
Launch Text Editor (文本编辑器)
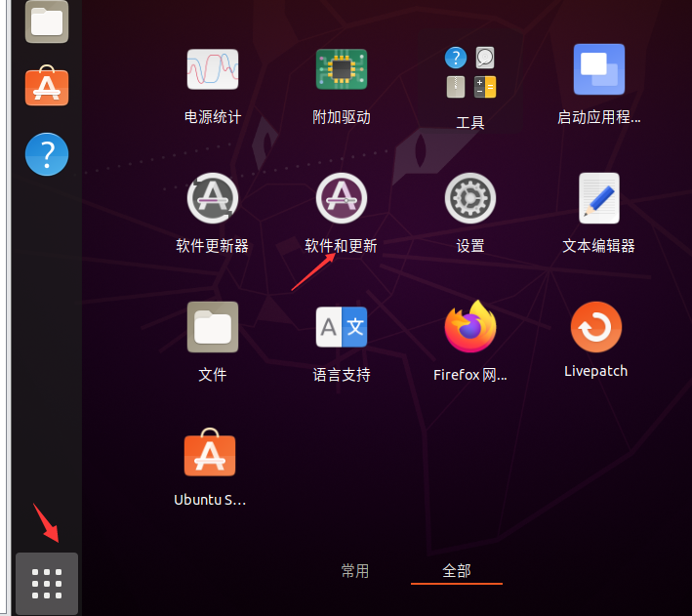click(599, 198)
